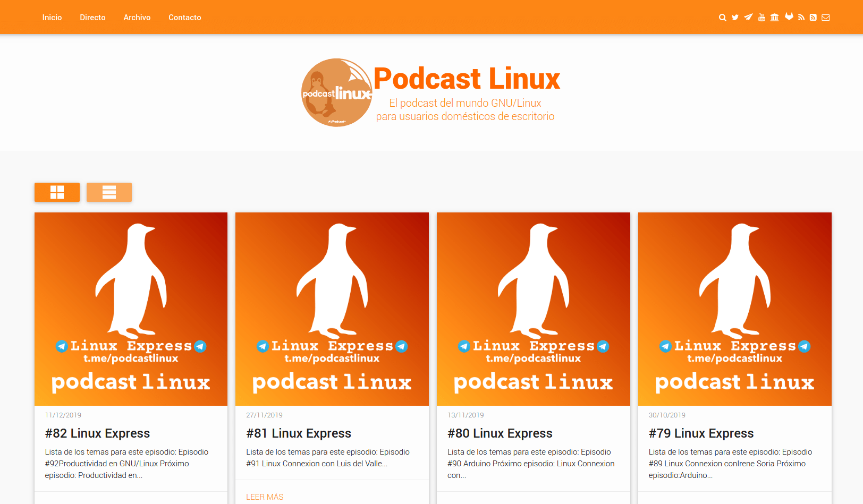Go to Inicio in the navigation bar
Viewport: 863px width, 504px height.
tap(52, 18)
